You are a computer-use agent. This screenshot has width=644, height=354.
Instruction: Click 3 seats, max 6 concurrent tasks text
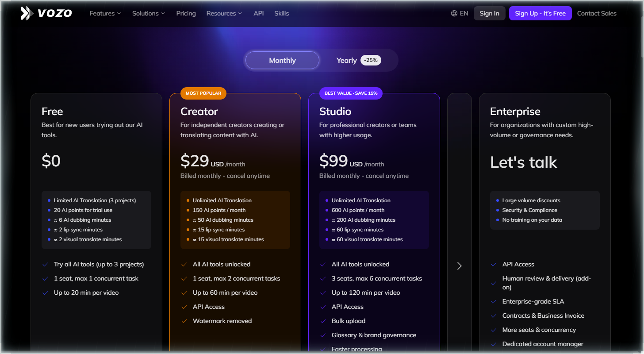(x=377, y=278)
